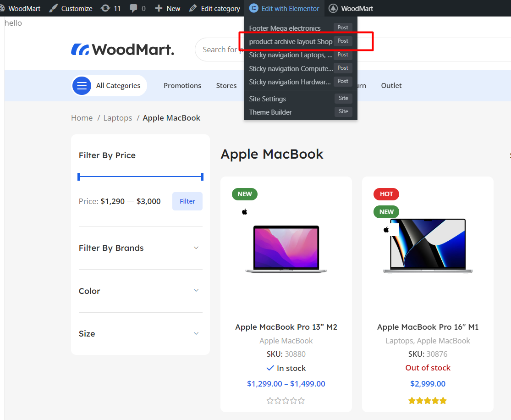Click the Customize paintbrush icon
This screenshot has height=420, width=511.
[53, 8]
